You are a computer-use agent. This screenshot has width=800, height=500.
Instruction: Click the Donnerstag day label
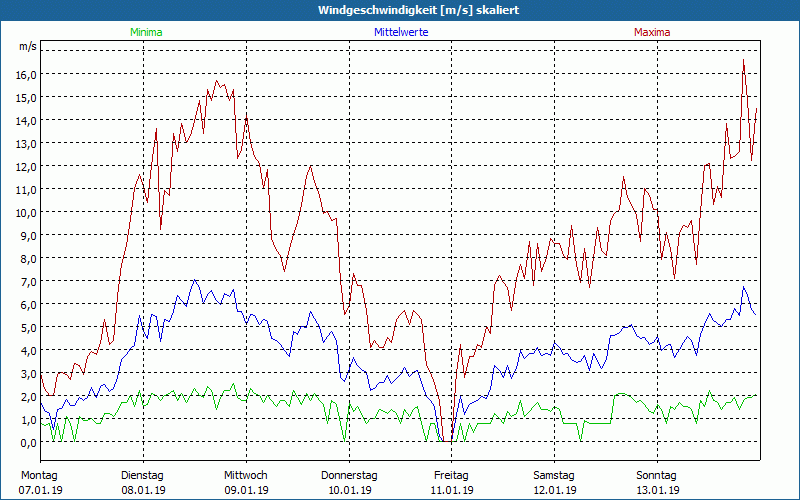click(x=349, y=476)
